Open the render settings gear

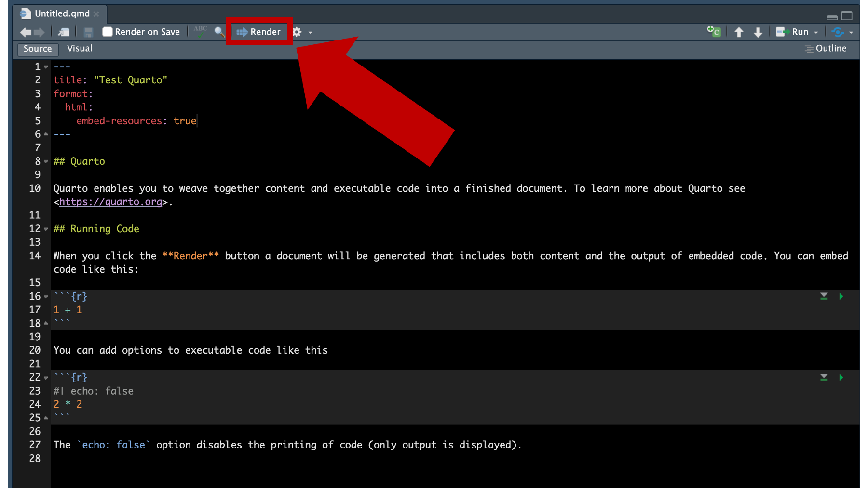[297, 32]
